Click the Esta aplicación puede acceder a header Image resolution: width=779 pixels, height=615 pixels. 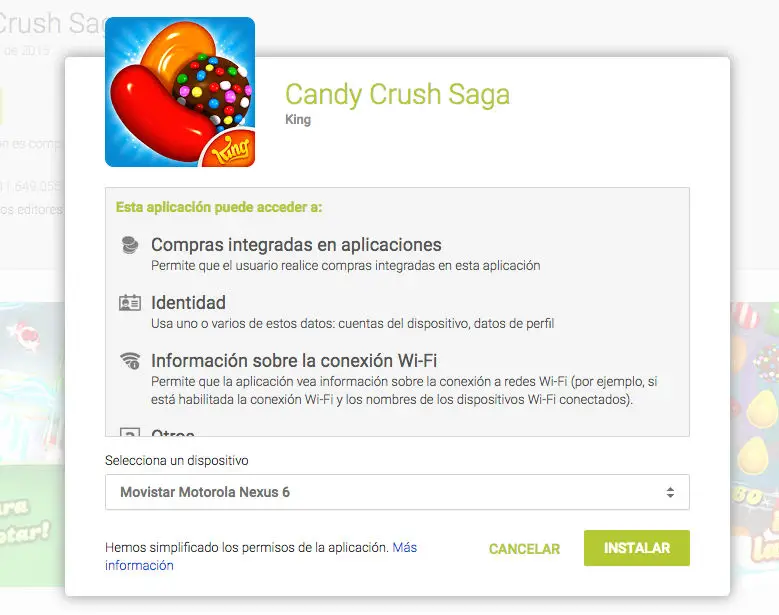pos(219,207)
